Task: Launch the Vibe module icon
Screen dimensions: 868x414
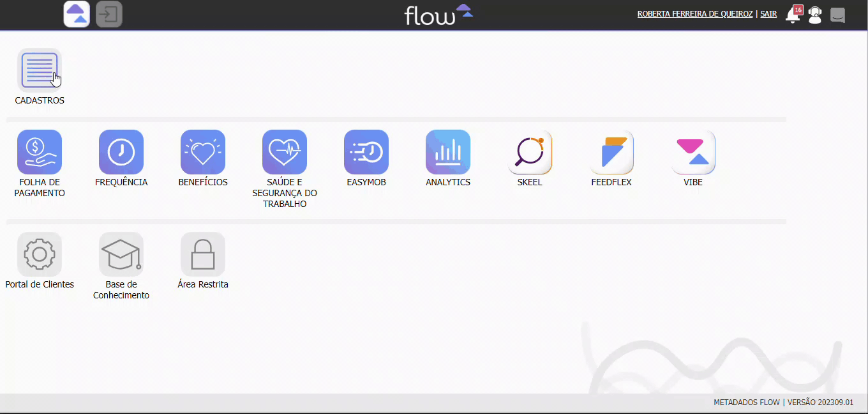Action: [693, 152]
